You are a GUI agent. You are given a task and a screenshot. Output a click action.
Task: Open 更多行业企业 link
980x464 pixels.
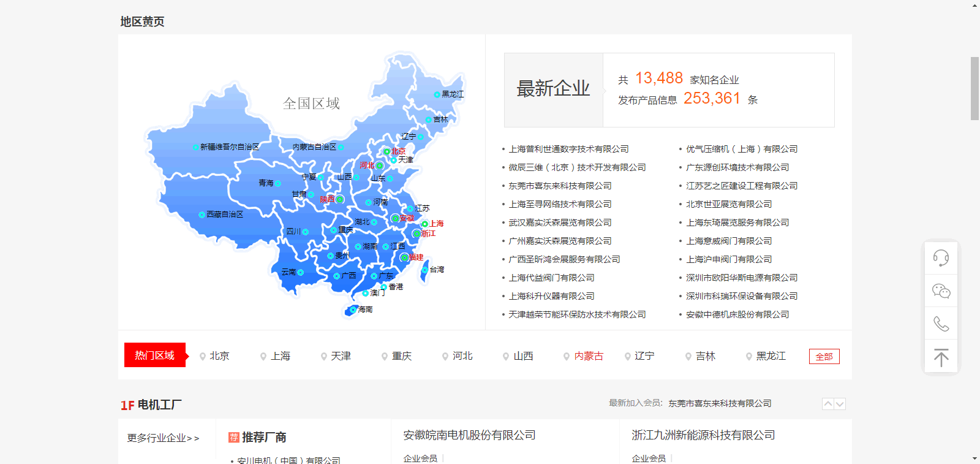click(x=163, y=438)
